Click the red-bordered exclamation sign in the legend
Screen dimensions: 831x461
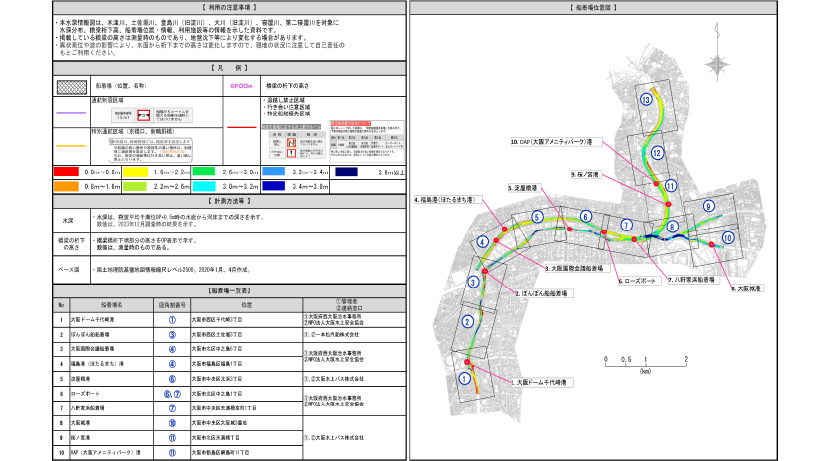tap(291, 153)
